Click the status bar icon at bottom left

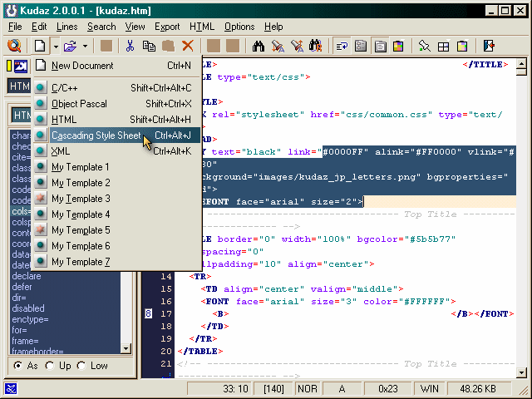pyautogui.click(x=11, y=388)
